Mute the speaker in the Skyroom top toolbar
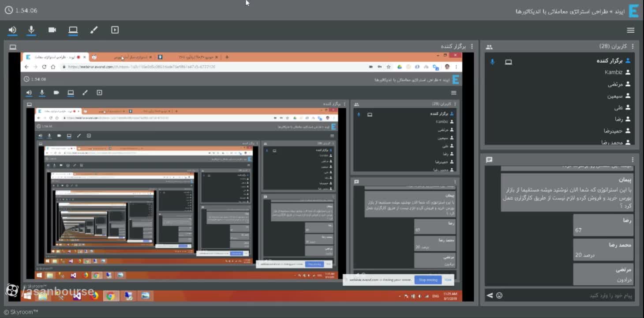The image size is (644, 318). point(12,30)
